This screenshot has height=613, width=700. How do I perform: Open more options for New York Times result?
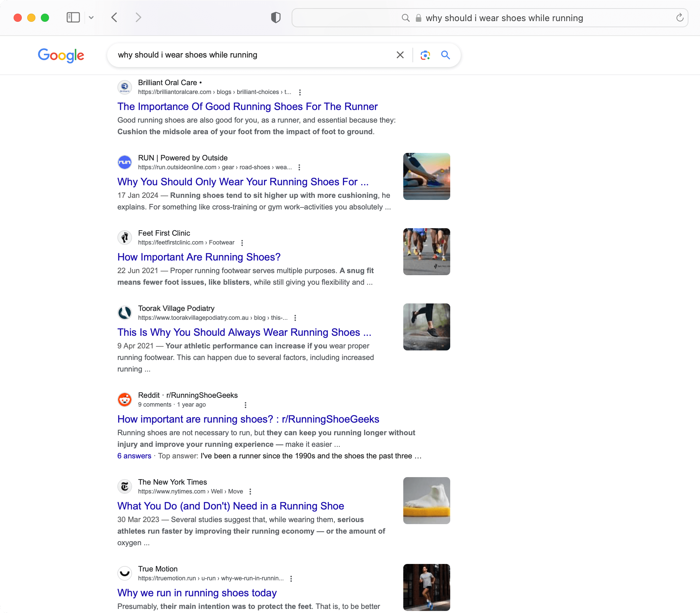(x=250, y=491)
